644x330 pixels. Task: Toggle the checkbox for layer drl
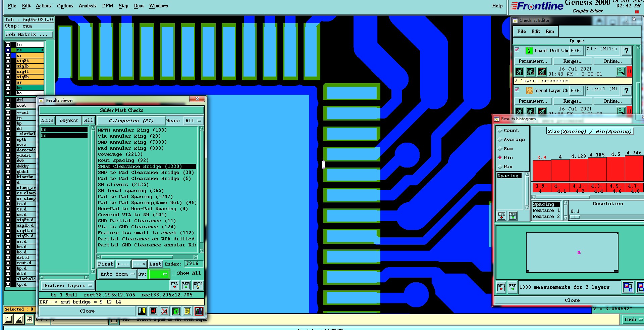coord(8,100)
